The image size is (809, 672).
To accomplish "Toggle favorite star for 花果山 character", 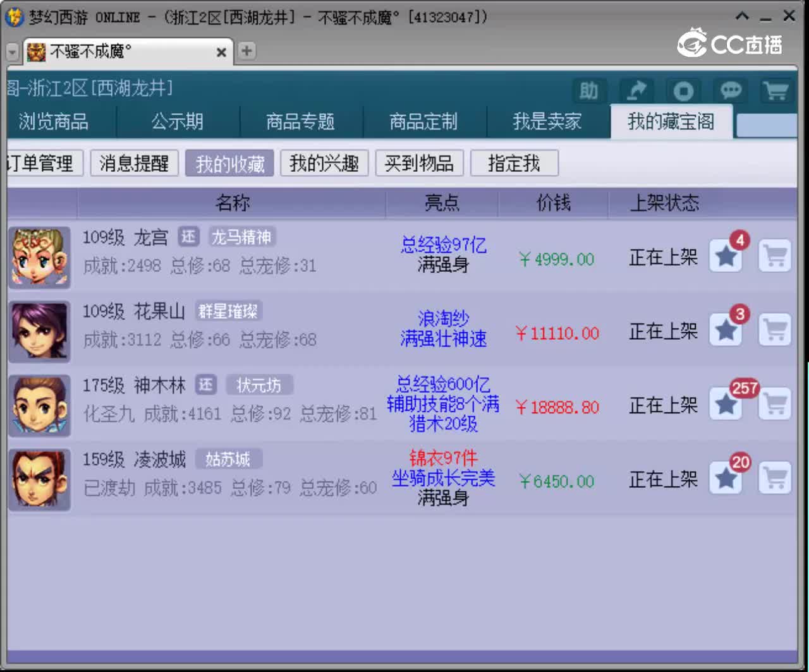I will click(x=726, y=330).
